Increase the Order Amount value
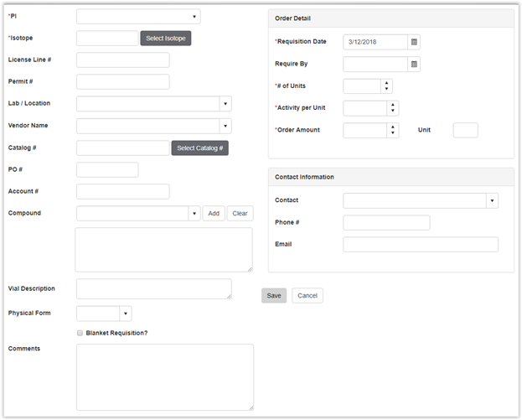 [393, 127]
